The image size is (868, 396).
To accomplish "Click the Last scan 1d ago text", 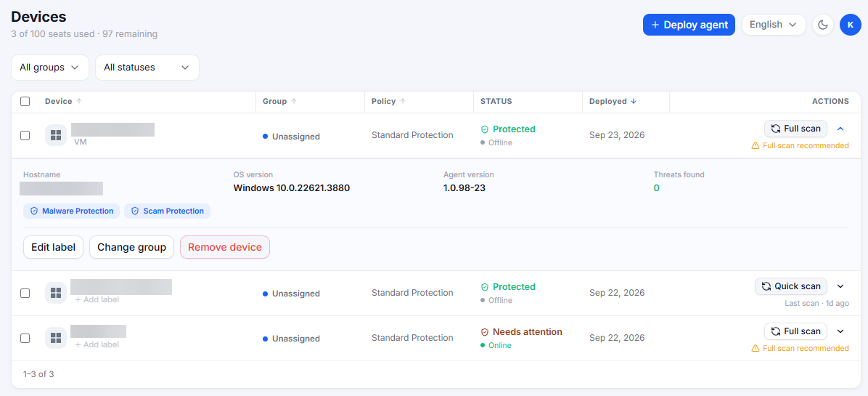I will pyautogui.click(x=817, y=304).
